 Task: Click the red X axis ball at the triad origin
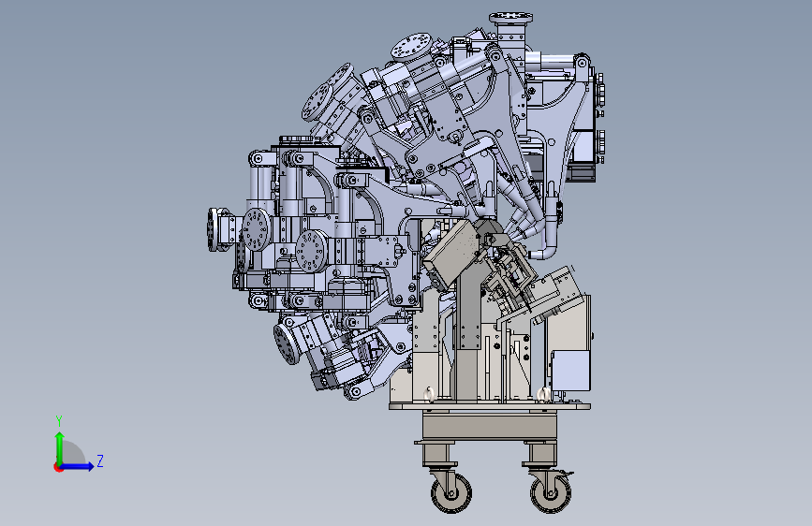(x=58, y=467)
